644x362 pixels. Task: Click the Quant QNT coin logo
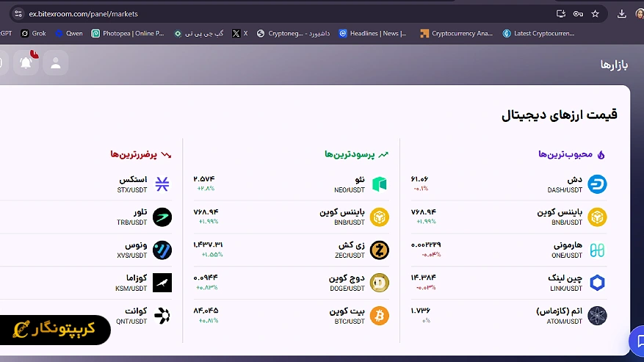162,316
